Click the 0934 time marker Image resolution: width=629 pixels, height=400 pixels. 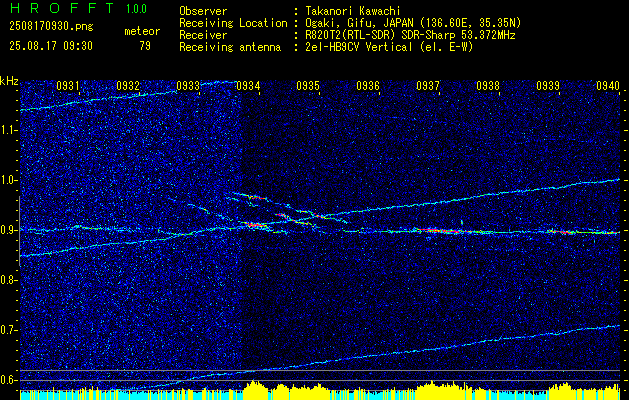[248, 85]
